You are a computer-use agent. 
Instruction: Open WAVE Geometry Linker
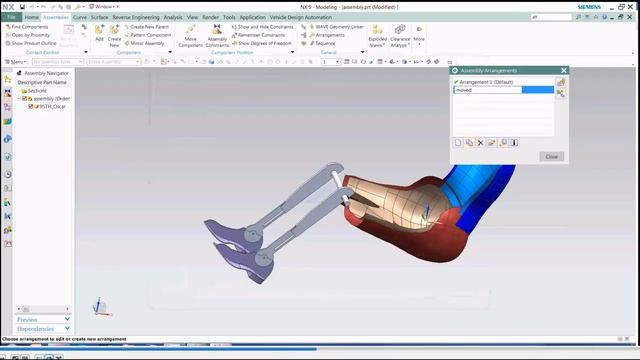pyautogui.click(x=336, y=27)
